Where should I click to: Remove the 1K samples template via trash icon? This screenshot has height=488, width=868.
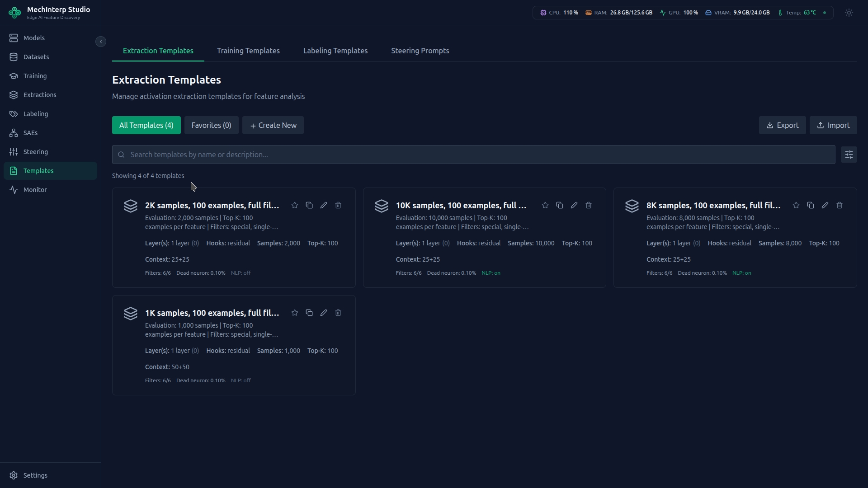338,313
